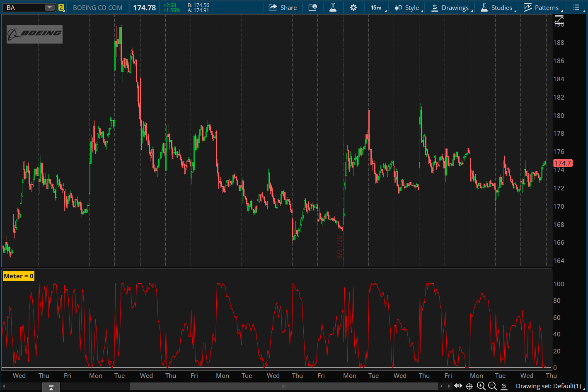Click the ask price A: 174.91
This screenshot has height=392, width=588.
[198, 10]
